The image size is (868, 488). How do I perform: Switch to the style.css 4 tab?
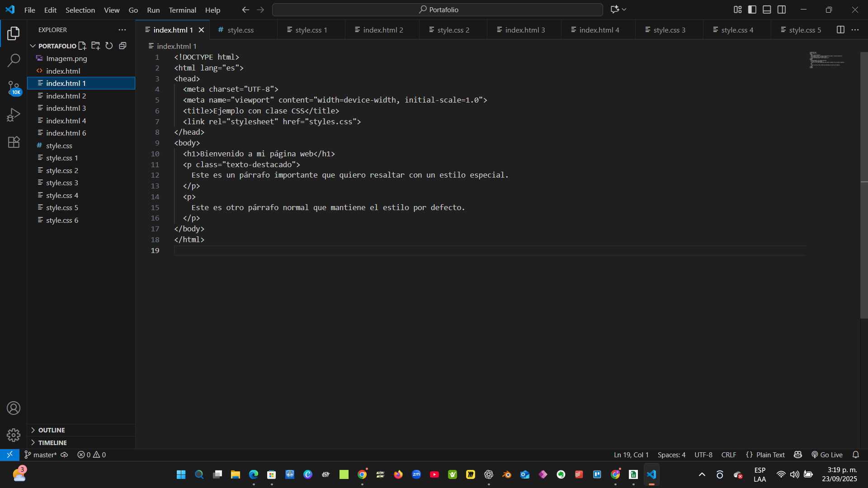click(x=737, y=30)
